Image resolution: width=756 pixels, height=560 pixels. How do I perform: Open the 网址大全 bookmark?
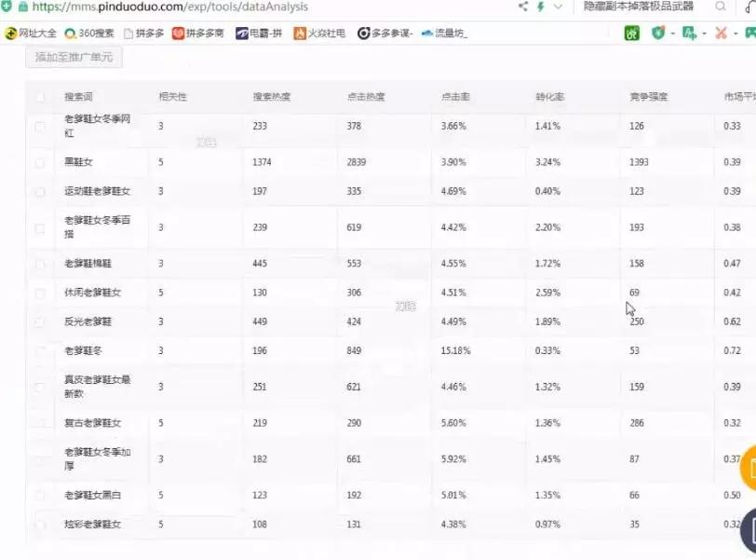pos(31,33)
